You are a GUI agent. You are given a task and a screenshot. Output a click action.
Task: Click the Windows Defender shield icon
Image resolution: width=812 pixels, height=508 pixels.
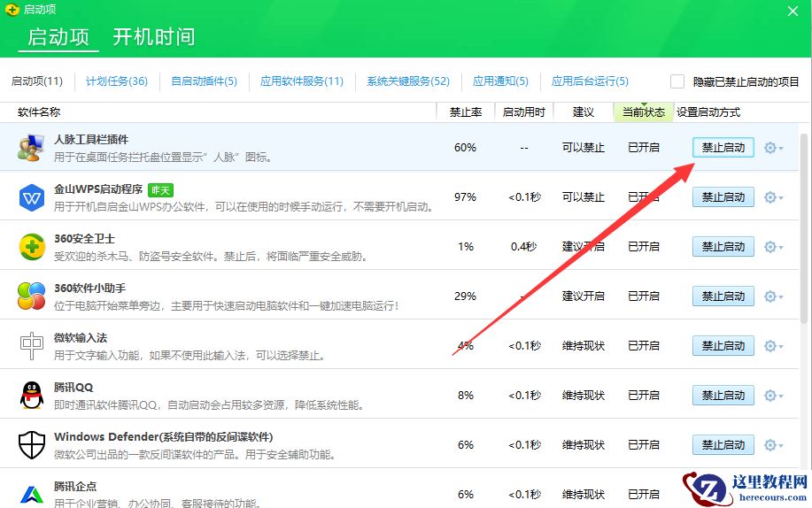pyautogui.click(x=32, y=445)
